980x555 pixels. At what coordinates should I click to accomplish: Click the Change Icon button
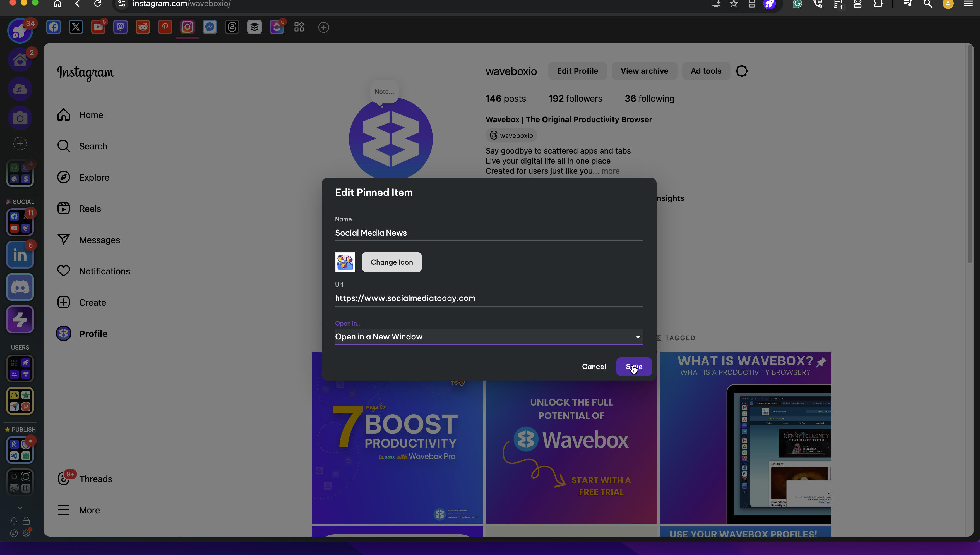coord(391,262)
